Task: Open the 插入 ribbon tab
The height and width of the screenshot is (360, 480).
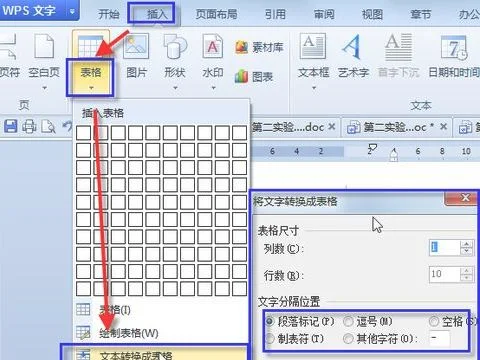Action: 157,14
